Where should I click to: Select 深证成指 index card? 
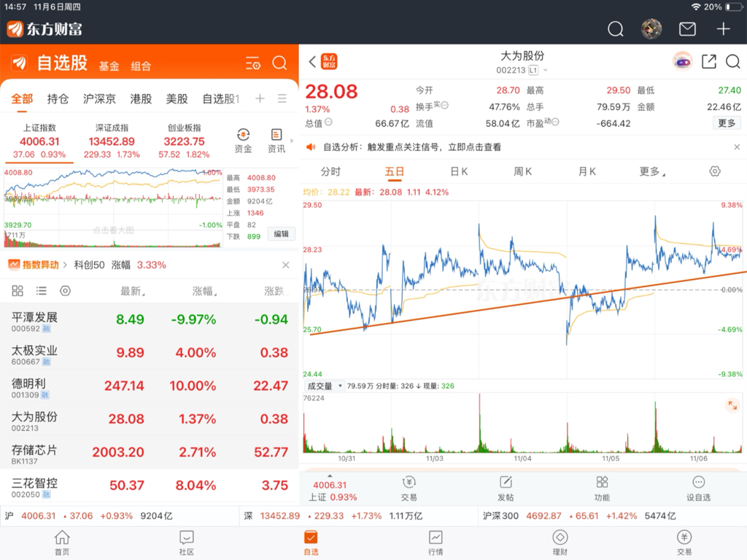tap(112, 141)
